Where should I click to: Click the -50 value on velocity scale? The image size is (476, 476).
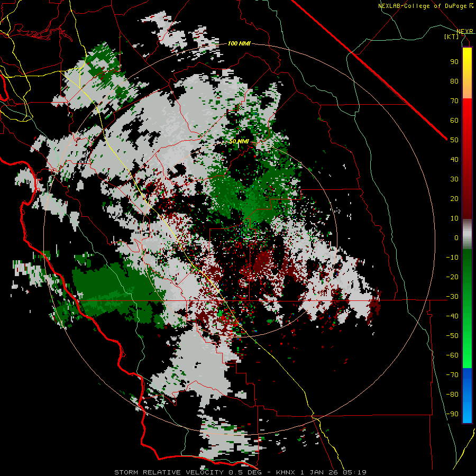click(452, 336)
